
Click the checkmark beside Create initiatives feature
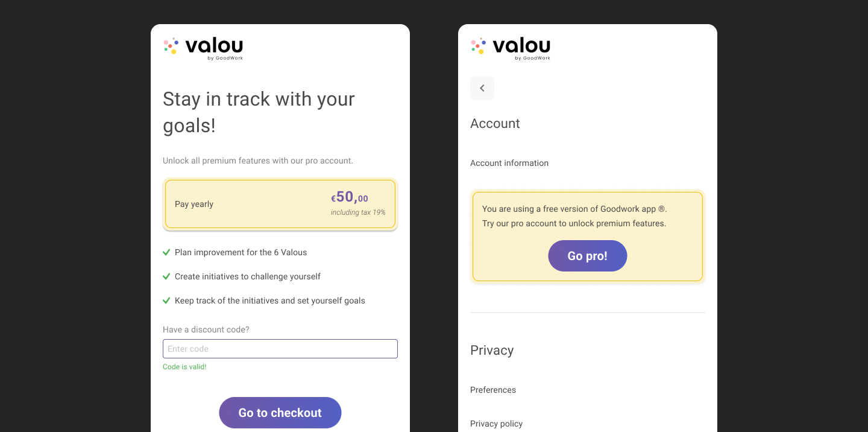(166, 276)
